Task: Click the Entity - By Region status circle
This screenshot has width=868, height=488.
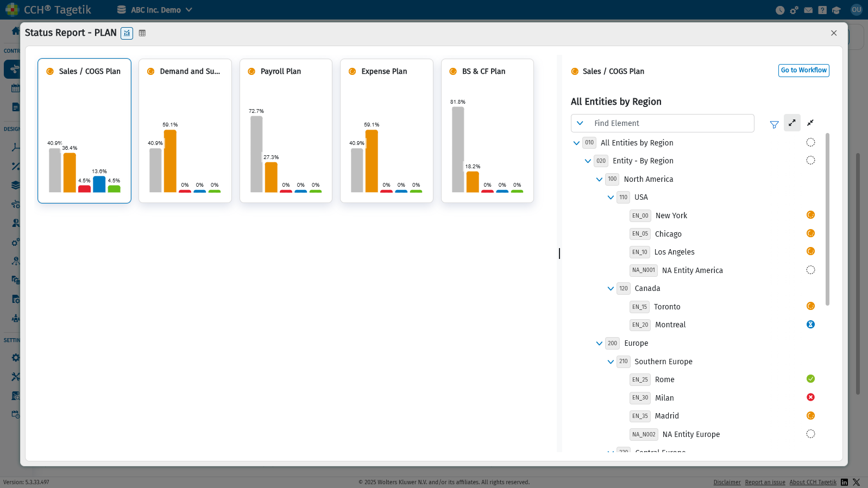Action: coord(810,160)
